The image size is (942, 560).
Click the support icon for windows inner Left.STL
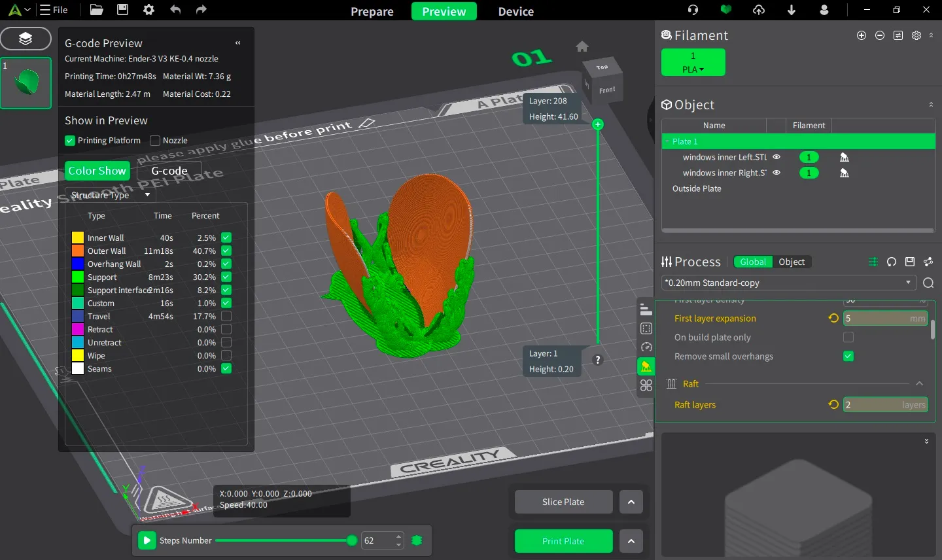845,157
